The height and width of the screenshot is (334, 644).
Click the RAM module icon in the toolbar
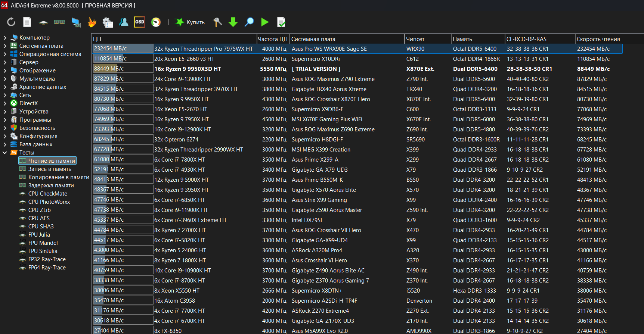tap(59, 22)
